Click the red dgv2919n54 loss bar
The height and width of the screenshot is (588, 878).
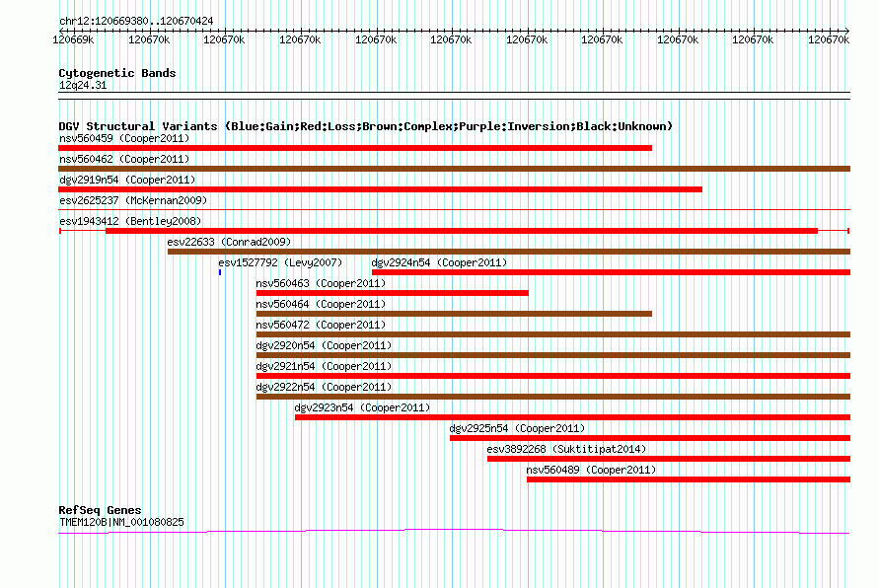click(380, 189)
